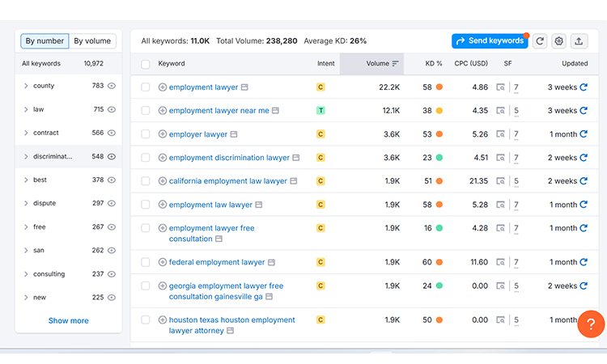Click 'Show more' in groups sidebar
Image resolution: width=607 pixels, height=364 pixels.
[69, 320]
